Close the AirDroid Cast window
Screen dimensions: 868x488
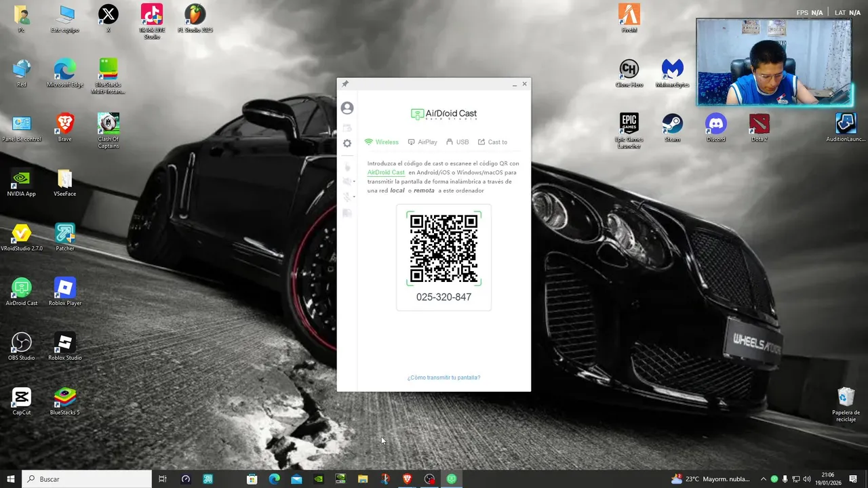click(524, 84)
